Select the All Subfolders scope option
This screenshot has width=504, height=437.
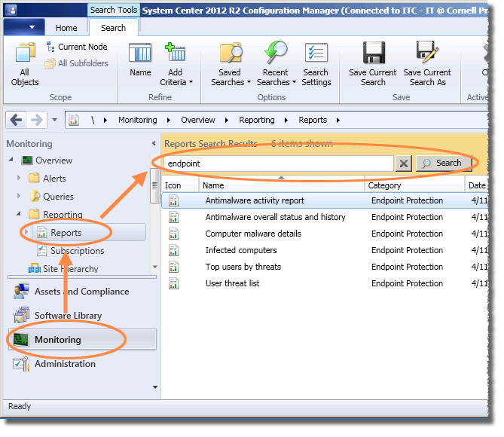[77, 63]
